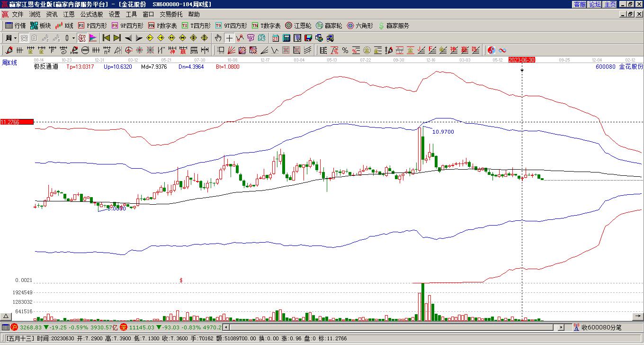The width and height of the screenshot is (644, 345).
Task: Open the 江恩 menu
Action: [x=69, y=14]
